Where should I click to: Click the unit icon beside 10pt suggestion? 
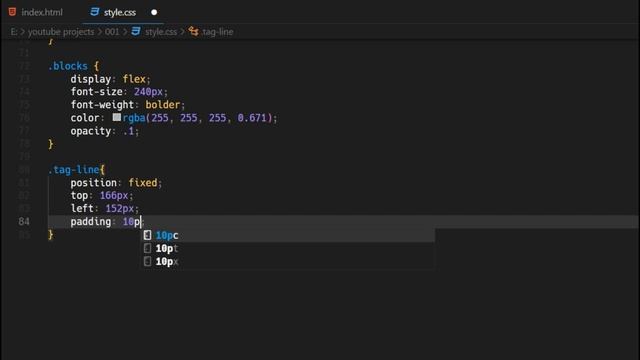pos(147,249)
